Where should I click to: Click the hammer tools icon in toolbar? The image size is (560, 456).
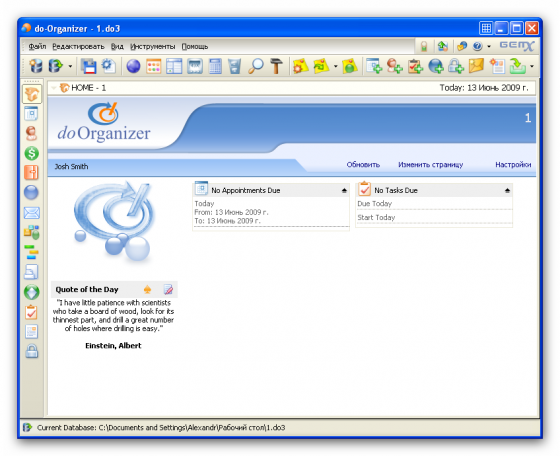tap(276, 66)
